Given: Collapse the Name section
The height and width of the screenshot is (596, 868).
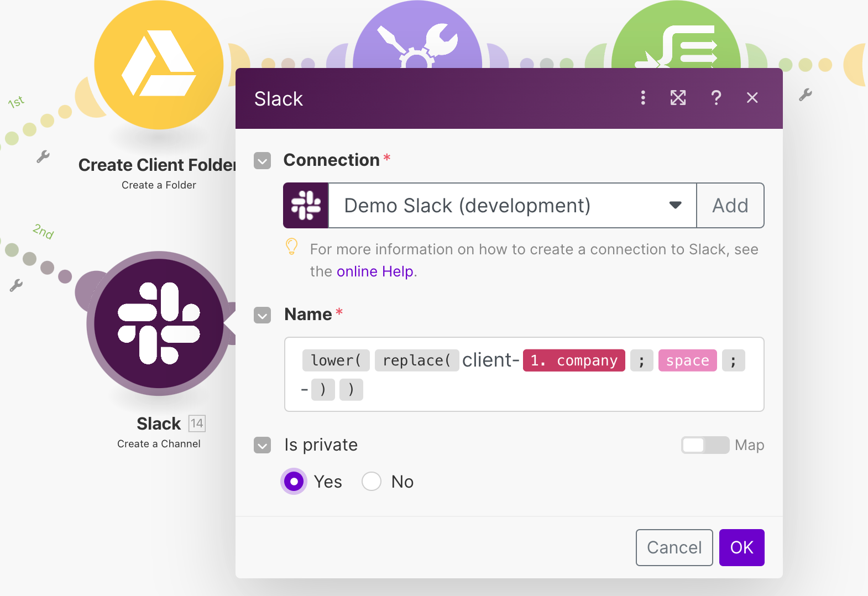Looking at the screenshot, I should coord(262,315).
